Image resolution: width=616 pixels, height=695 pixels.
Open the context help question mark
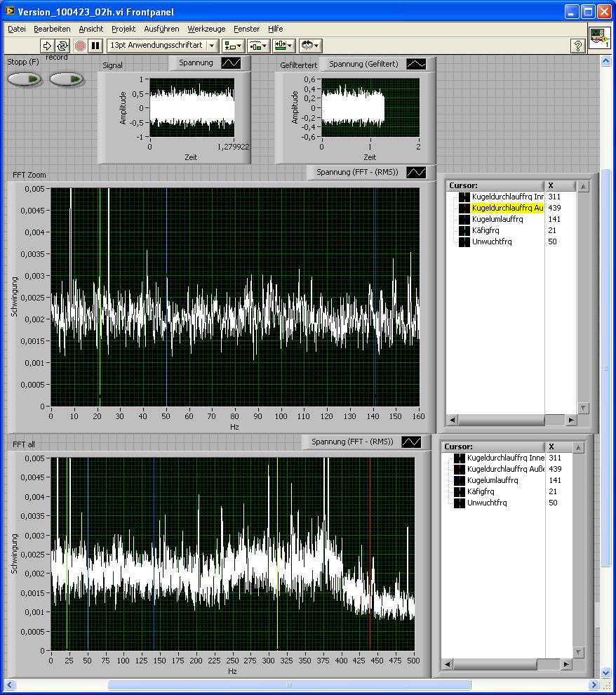[577, 46]
